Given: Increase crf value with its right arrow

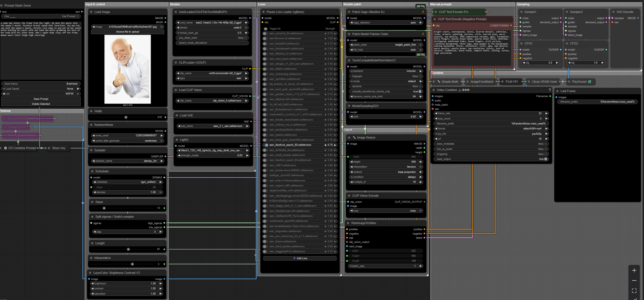Looking at the screenshot, I should 546,139.
